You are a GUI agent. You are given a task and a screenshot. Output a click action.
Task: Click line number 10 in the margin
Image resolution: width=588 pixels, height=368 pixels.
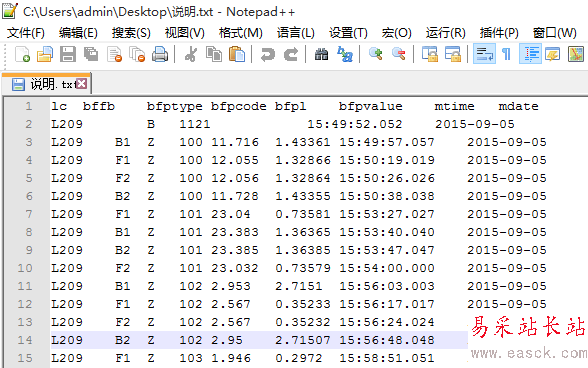(x=25, y=268)
